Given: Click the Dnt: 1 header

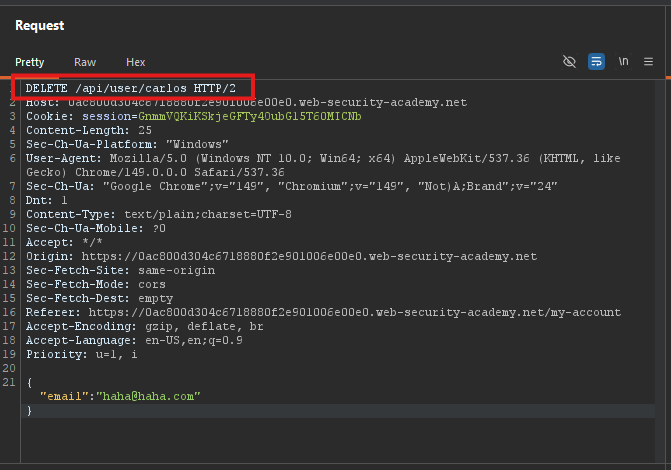Looking at the screenshot, I should [x=46, y=200].
